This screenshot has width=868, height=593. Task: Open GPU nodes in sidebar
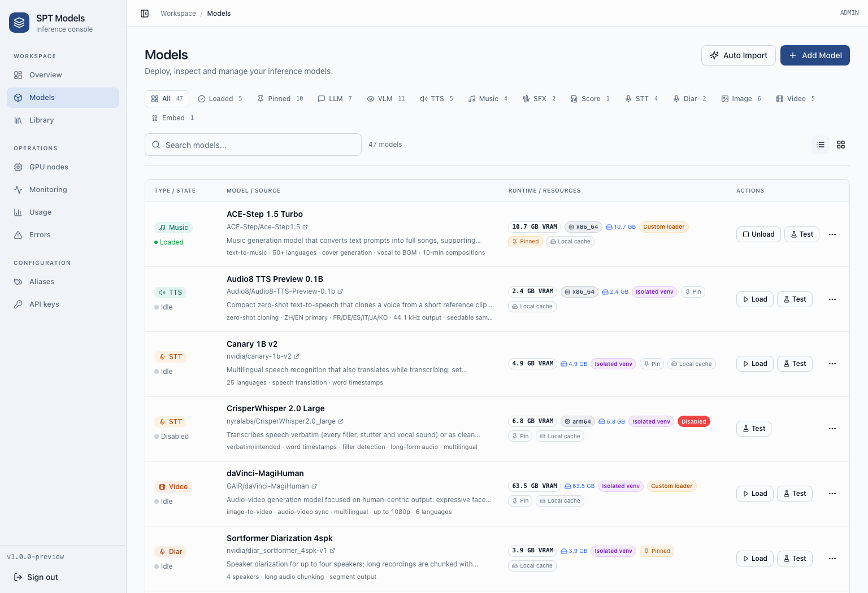(x=63, y=167)
